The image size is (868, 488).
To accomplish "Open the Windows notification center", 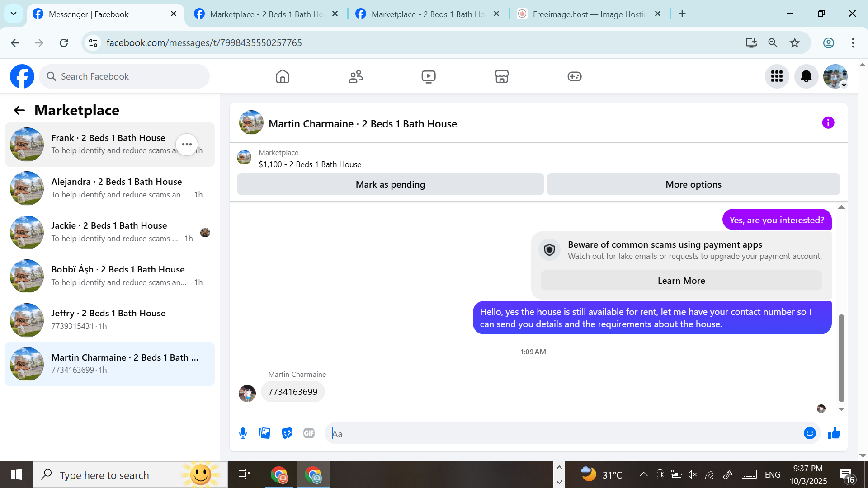I will (847, 475).
